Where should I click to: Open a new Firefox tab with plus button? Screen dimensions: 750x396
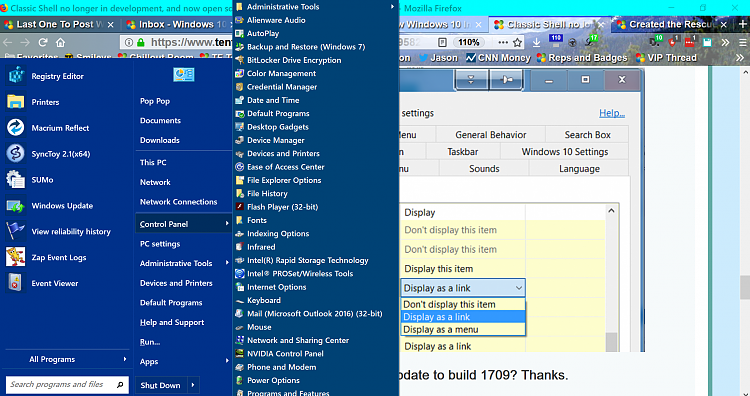742,24
